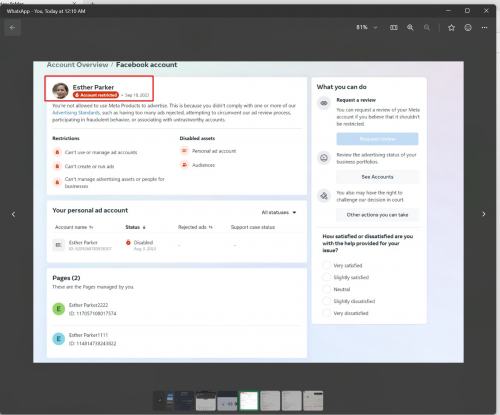500x415 pixels.
Task: Open the last thumbnail in the filmstrip
Action: [313, 401]
